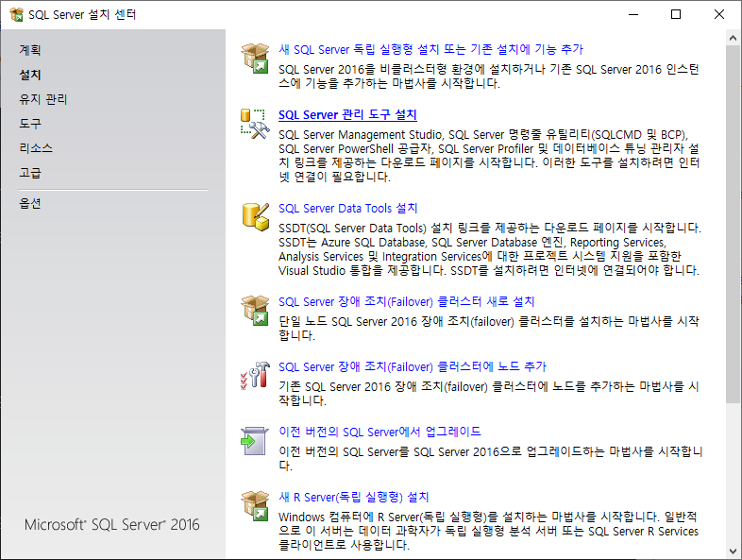Open 장애 조치 클러스터 새로 설치 link

[407, 301]
